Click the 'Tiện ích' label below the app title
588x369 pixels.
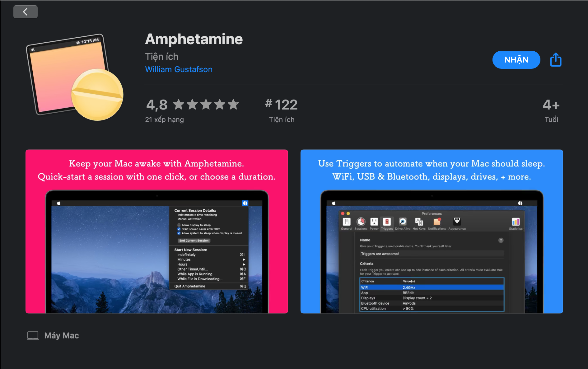(162, 57)
